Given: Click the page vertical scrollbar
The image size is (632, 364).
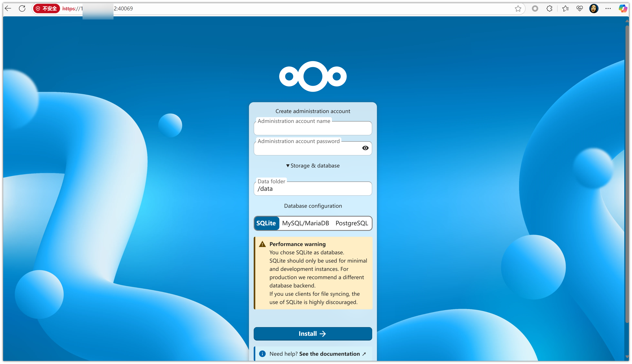Looking at the screenshot, I should point(627,175).
